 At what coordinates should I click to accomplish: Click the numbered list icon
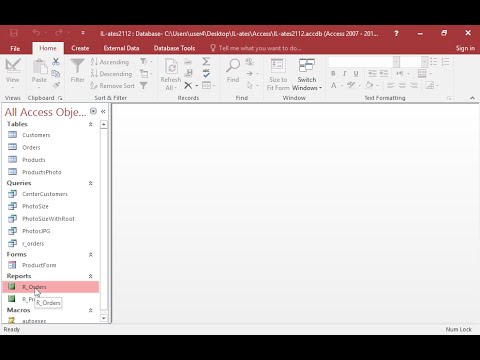pyautogui.click(x=445, y=61)
